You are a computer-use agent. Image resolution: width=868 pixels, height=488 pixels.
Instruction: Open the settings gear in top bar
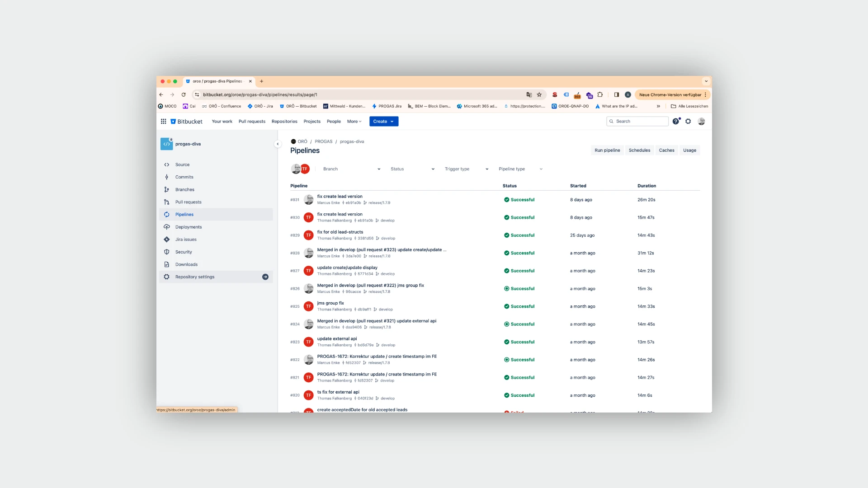pyautogui.click(x=688, y=121)
